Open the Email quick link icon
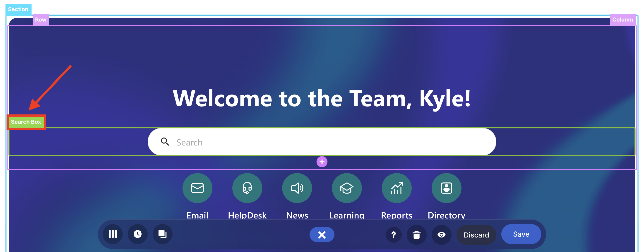The image size is (644, 252). tap(197, 188)
